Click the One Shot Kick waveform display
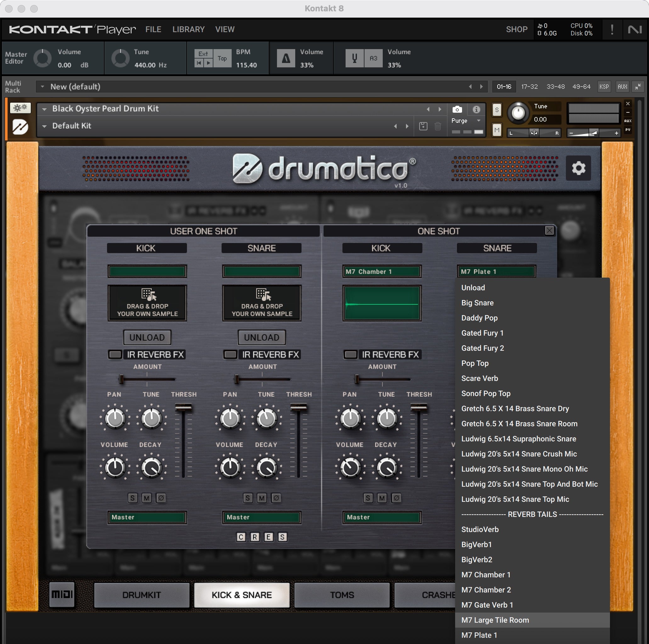 pos(382,303)
